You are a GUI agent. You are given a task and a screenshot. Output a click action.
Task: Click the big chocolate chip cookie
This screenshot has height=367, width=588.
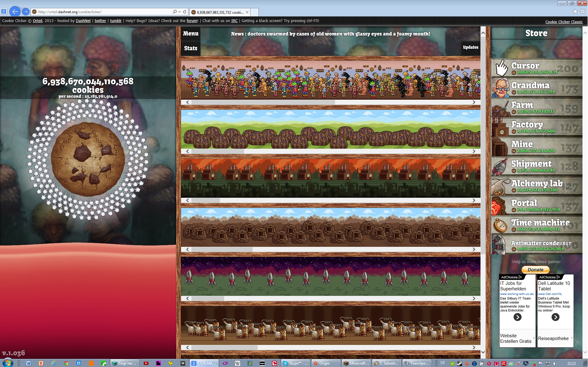coord(88,159)
